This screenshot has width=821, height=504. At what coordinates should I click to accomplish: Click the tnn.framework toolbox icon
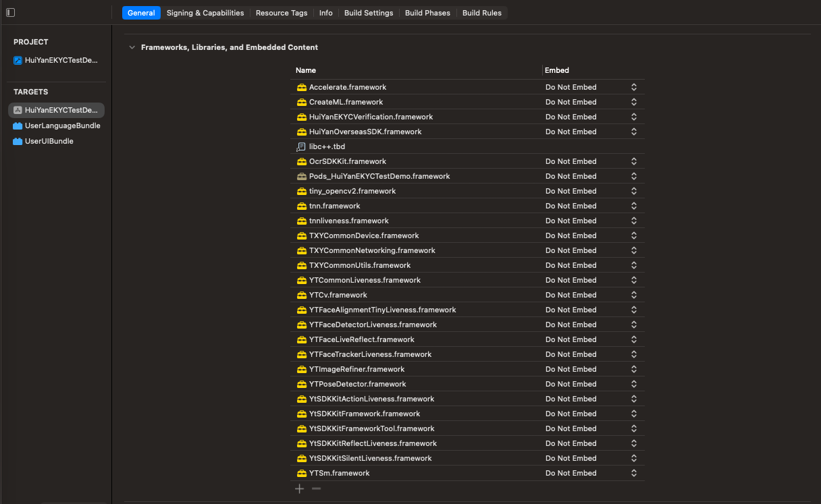click(x=302, y=206)
